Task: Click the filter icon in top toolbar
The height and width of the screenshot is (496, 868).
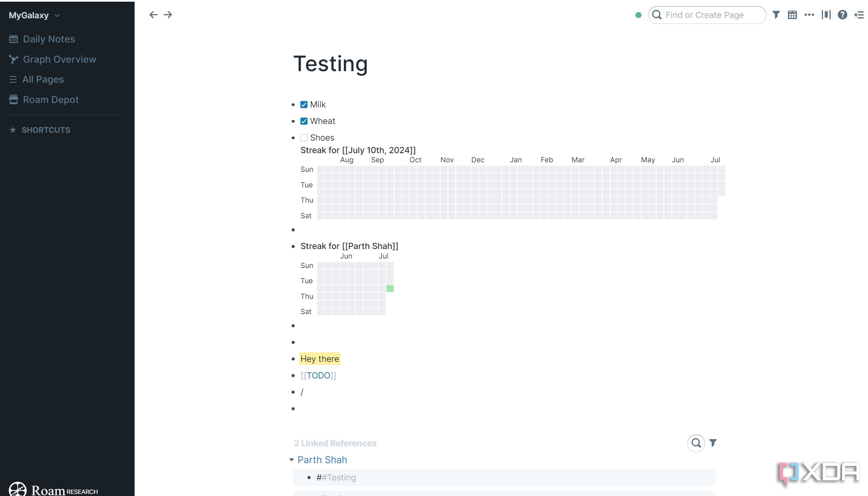Action: pyautogui.click(x=776, y=14)
